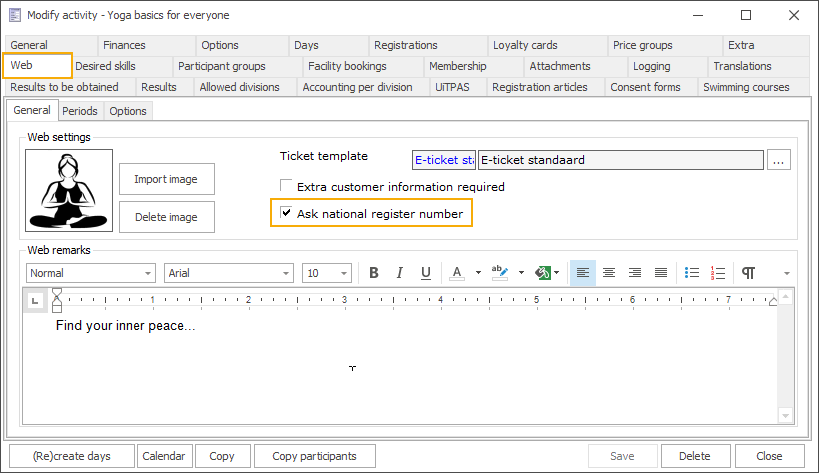Click the font color A swatch

(456, 273)
